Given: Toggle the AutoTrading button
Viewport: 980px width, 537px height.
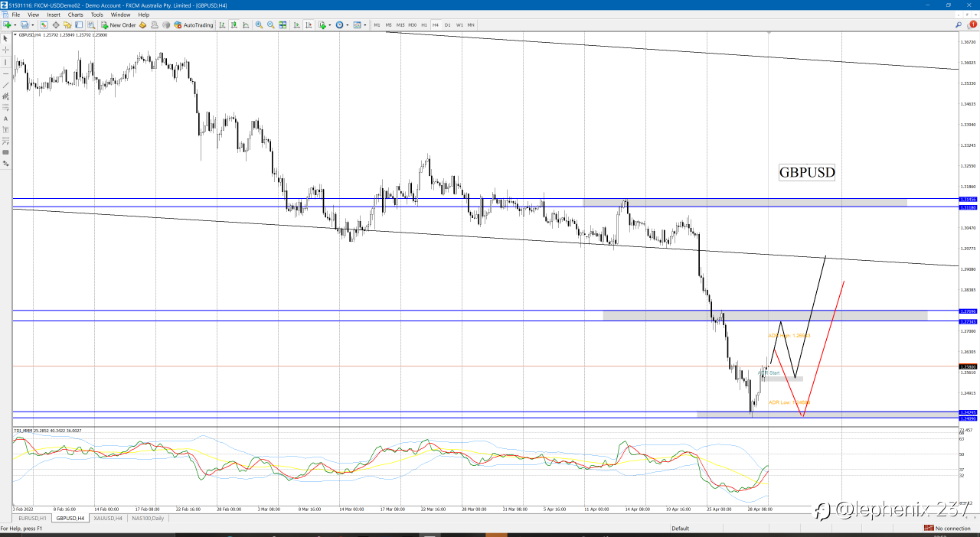Looking at the screenshot, I should click(x=194, y=24).
